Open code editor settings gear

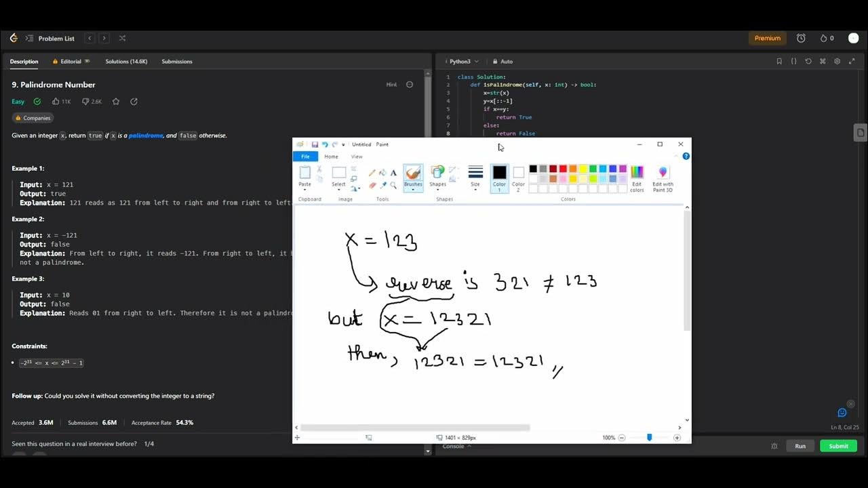pyautogui.click(x=837, y=61)
